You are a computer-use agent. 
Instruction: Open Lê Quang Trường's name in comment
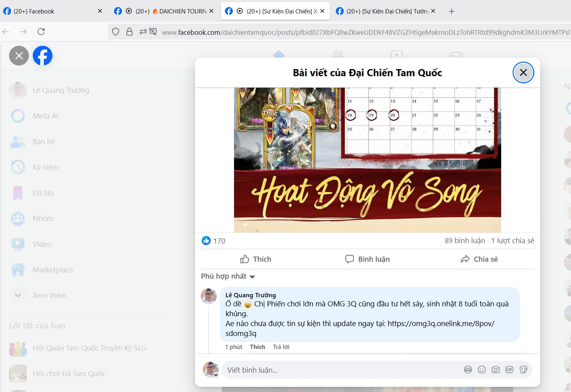coord(251,295)
